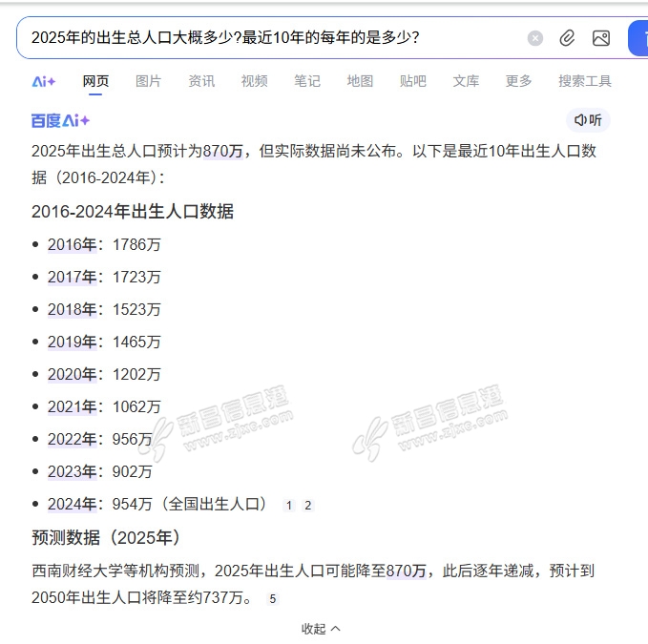
Task: Click the blue search button
Action: coord(638,38)
